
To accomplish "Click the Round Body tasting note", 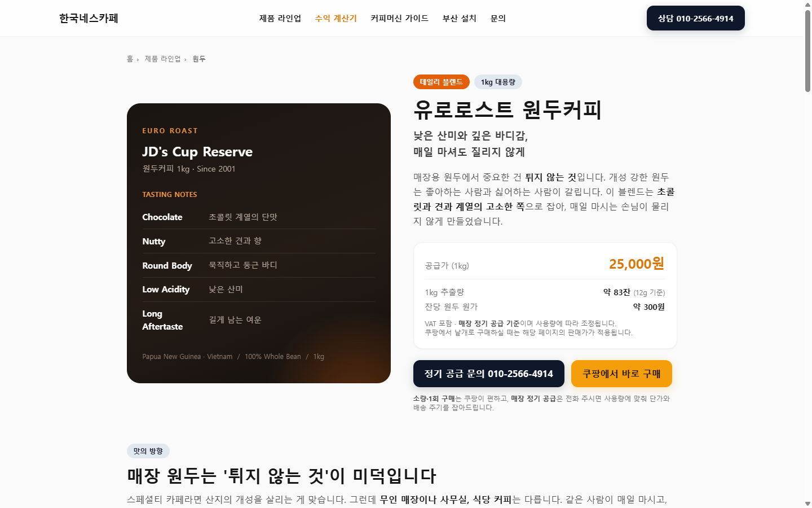I will [259, 265].
